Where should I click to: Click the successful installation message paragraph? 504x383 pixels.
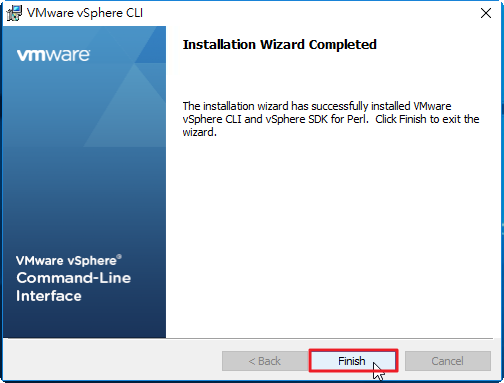[x=331, y=119]
